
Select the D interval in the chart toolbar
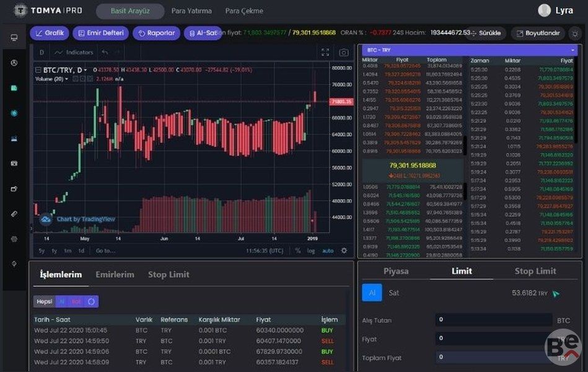[42, 52]
